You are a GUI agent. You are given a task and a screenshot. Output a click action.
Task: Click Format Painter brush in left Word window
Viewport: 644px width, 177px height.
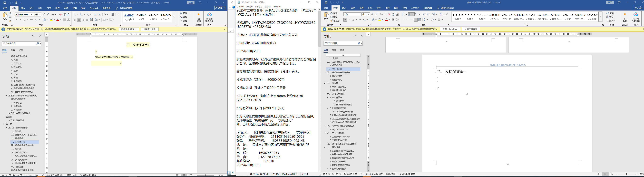click(x=10, y=21)
